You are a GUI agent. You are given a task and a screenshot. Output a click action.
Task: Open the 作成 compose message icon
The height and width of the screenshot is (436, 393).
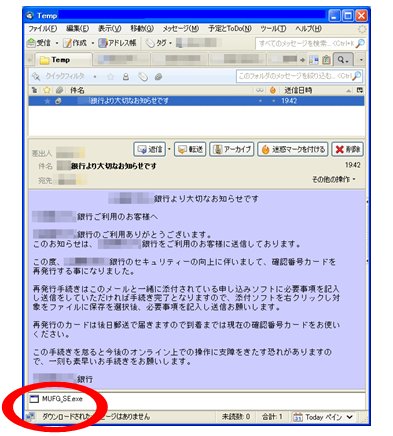(67, 43)
